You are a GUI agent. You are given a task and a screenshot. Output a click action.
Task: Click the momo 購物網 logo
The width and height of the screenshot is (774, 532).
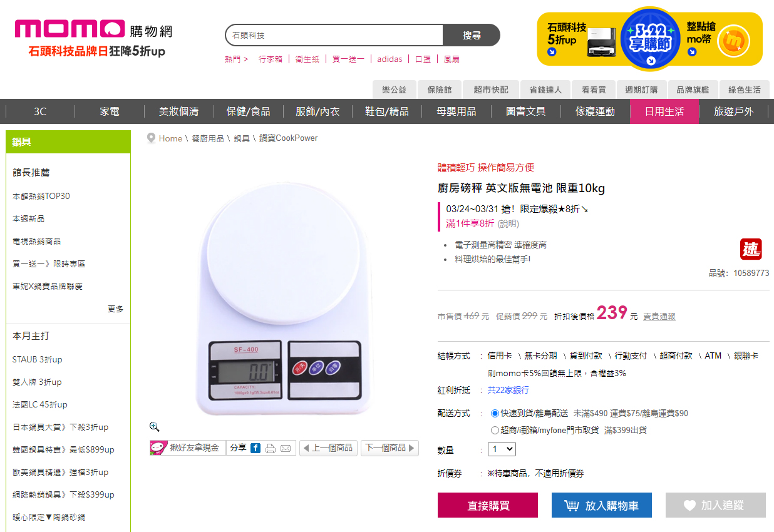[x=93, y=29]
